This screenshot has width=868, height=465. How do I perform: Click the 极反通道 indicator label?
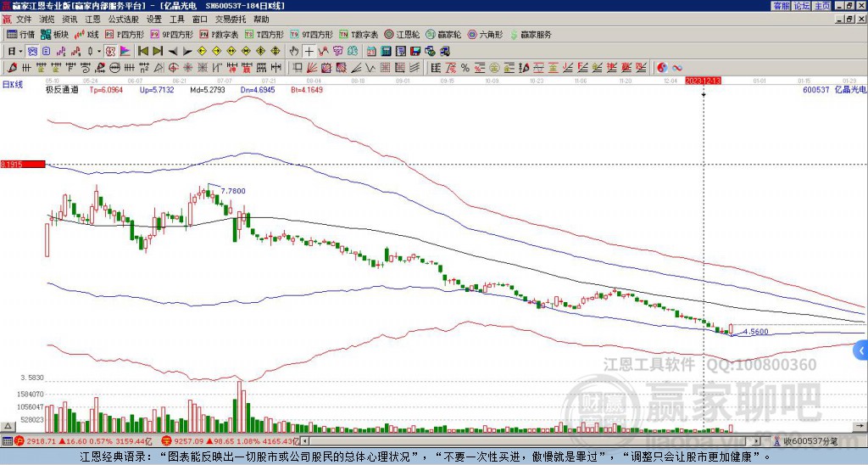tap(61, 89)
